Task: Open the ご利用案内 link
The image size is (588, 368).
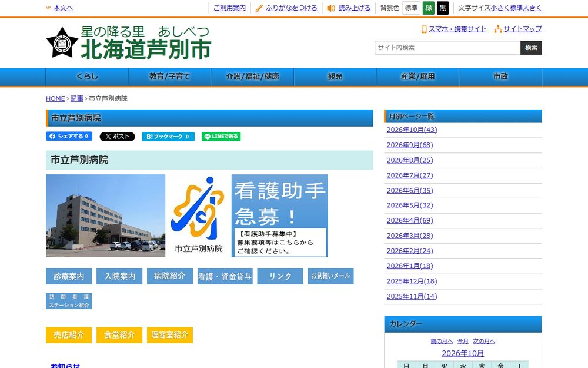Action: tap(229, 8)
